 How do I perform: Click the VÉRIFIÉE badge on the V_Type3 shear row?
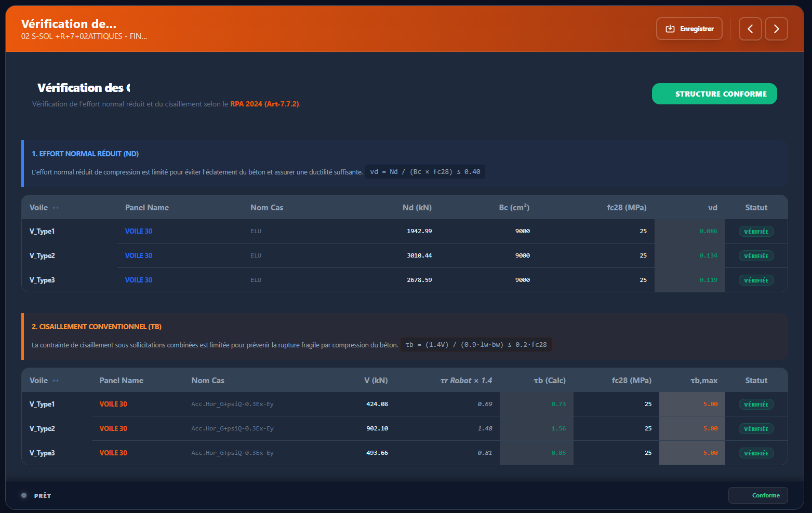coord(756,453)
